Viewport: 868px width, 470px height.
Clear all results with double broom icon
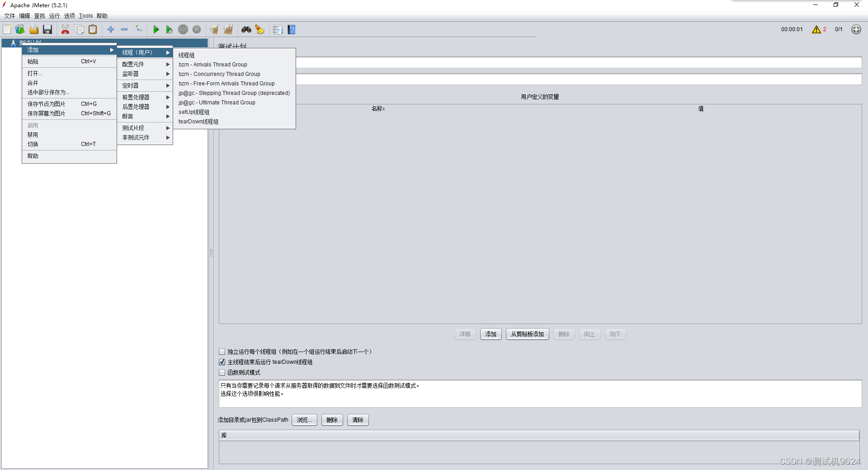[228, 29]
